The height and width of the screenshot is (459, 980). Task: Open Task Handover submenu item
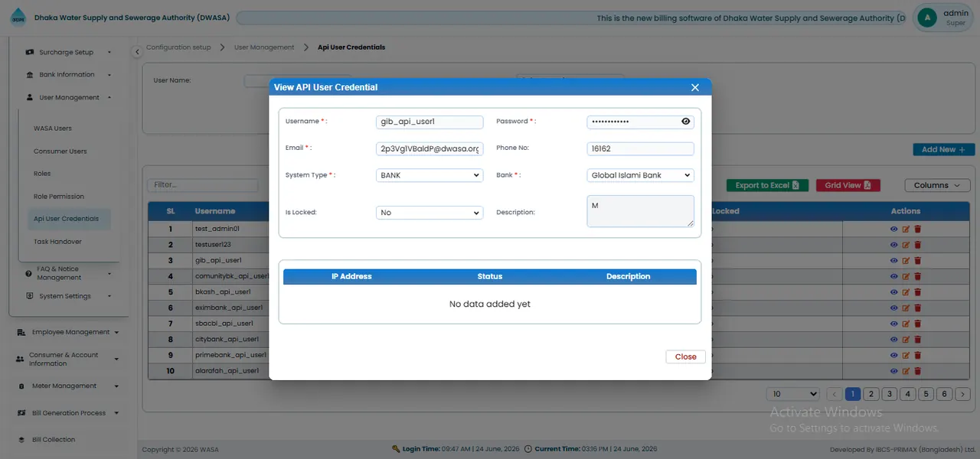pos(57,242)
